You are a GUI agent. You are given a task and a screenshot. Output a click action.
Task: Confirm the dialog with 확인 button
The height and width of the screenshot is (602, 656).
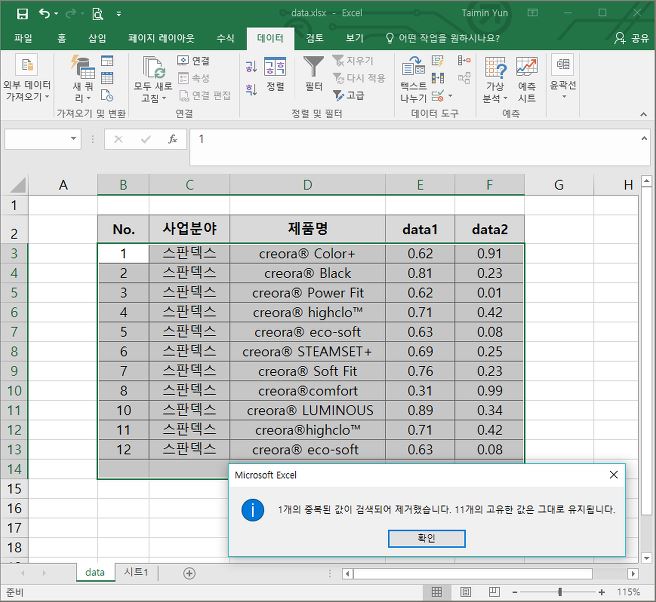point(426,538)
